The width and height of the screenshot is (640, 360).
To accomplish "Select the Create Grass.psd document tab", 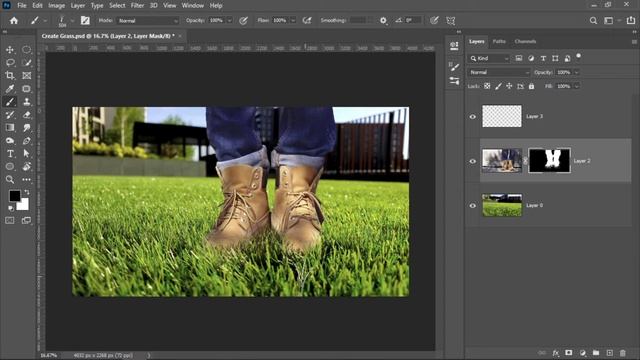I will [108, 36].
